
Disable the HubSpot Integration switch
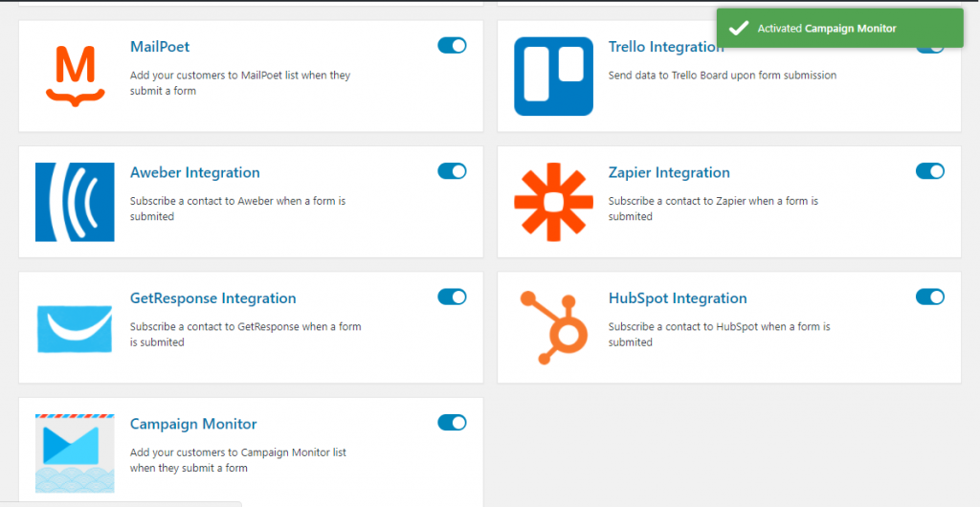(x=930, y=297)
